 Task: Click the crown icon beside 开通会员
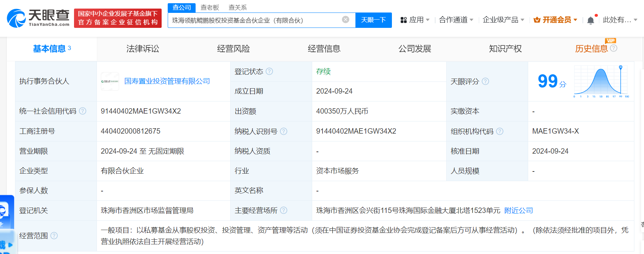pos(537,20)
